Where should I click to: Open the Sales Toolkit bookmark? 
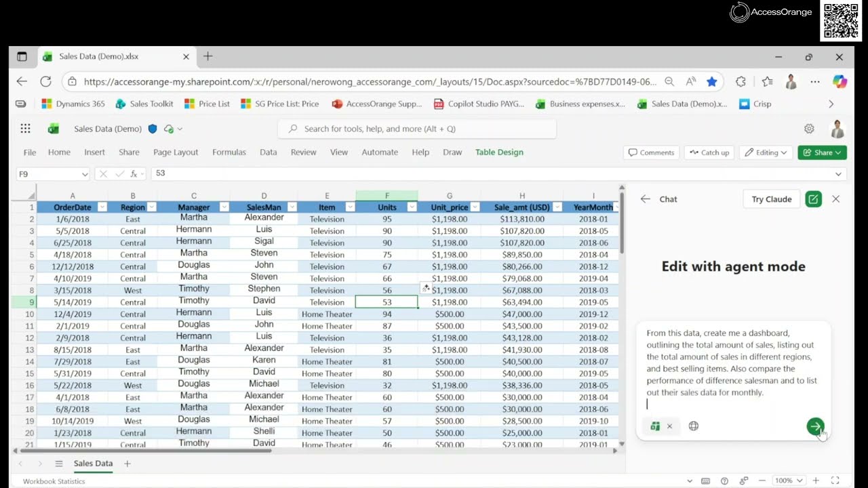pos(144,104)
